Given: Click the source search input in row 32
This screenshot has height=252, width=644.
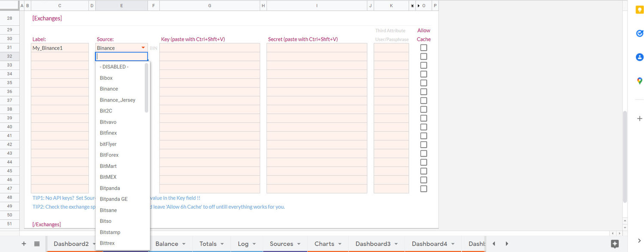Looking at the screenshot, I should point(122,56).
